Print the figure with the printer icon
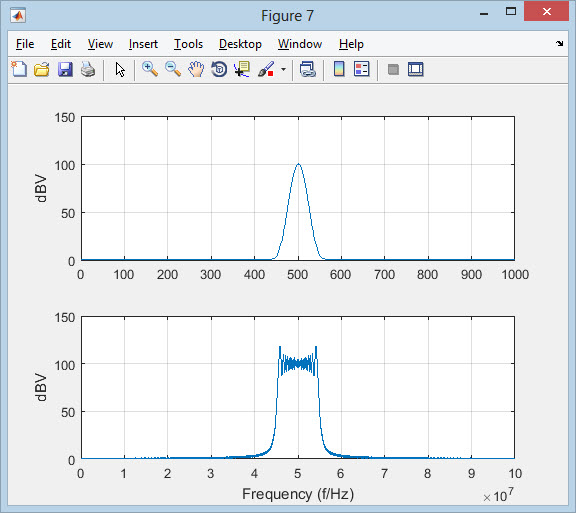Image resolution: width=576 pixels, height=513 pixels. point(88,69)
